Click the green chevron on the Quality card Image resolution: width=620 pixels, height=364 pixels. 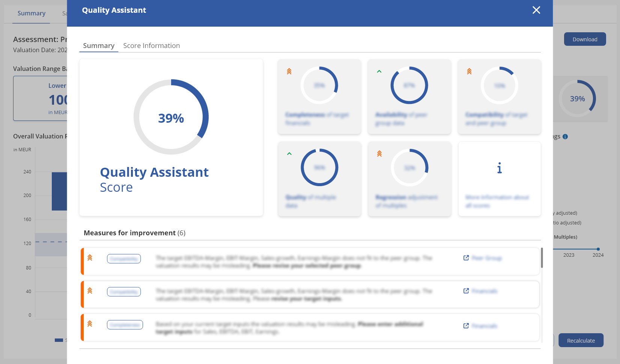pyautogui.click(x=289, y=153)
